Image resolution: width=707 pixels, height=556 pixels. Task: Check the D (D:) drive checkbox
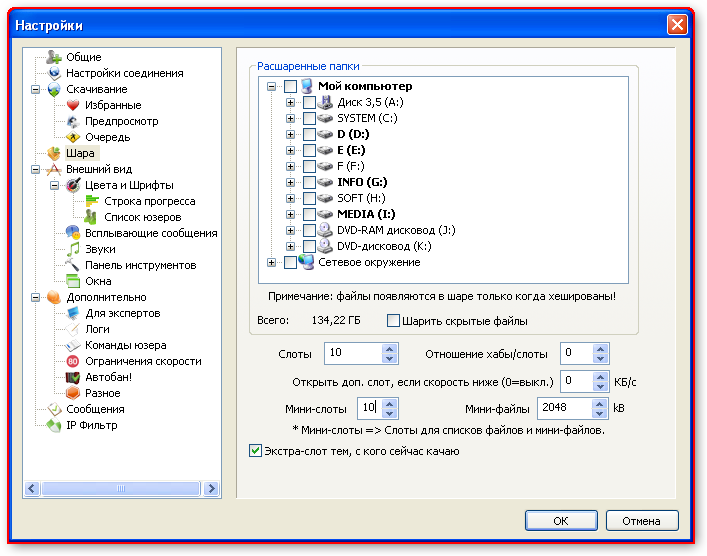point(309,134)
